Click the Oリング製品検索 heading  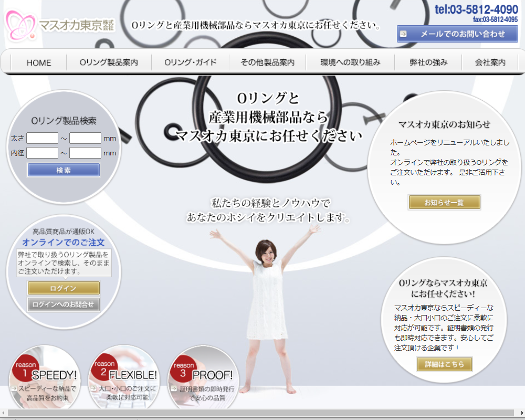64,121
